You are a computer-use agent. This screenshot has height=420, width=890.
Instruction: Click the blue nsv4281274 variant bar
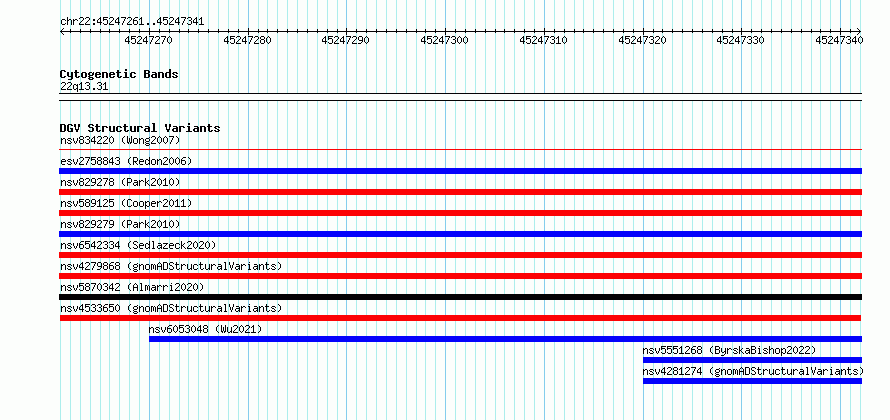(x=752, y=381)
